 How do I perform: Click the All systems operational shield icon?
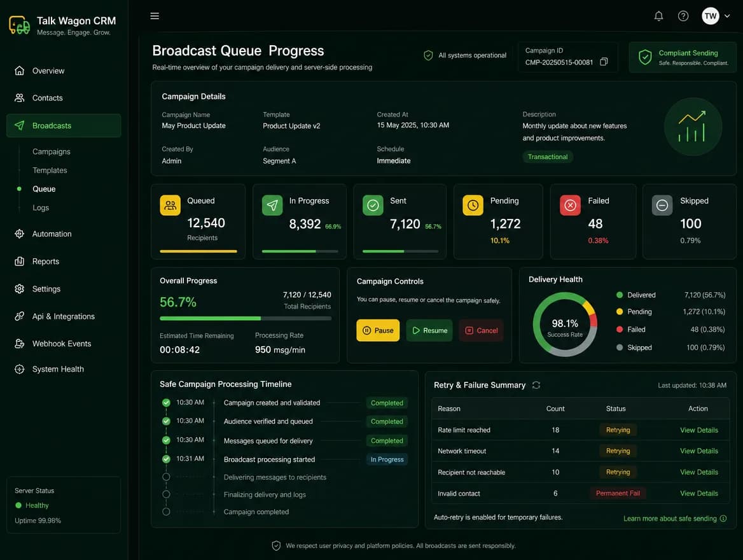(428, 55)
